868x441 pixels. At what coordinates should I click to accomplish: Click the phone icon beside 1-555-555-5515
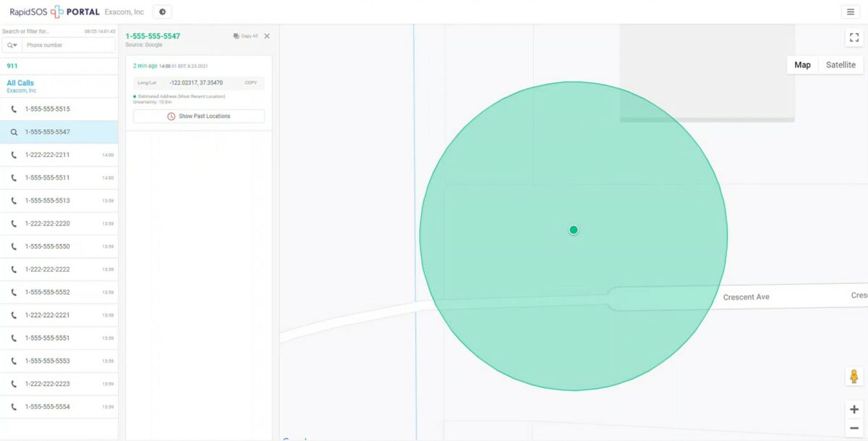[14, 109]
